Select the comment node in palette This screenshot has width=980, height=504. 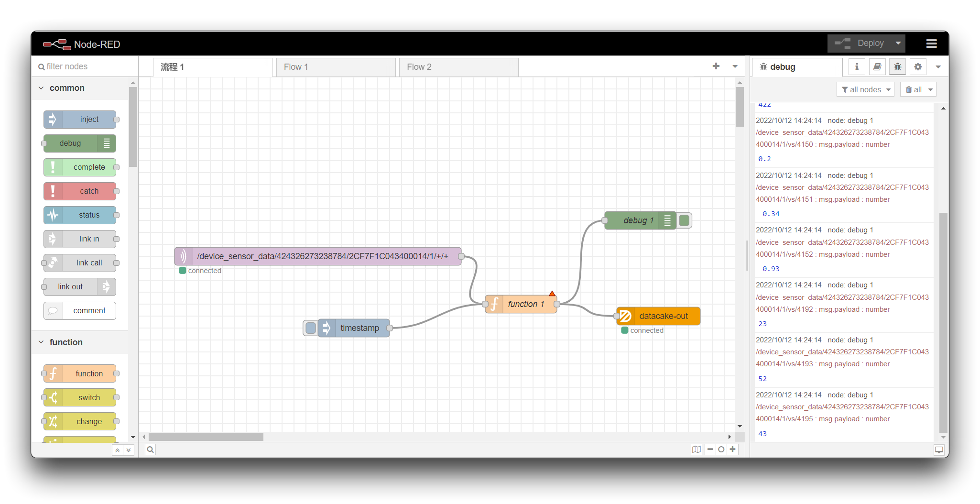80,311
